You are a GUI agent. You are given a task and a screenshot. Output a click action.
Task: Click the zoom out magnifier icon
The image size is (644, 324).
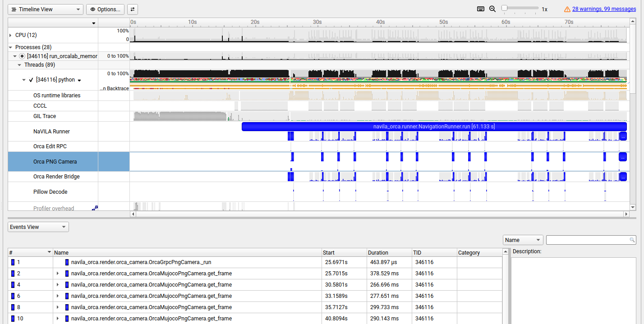492,9
